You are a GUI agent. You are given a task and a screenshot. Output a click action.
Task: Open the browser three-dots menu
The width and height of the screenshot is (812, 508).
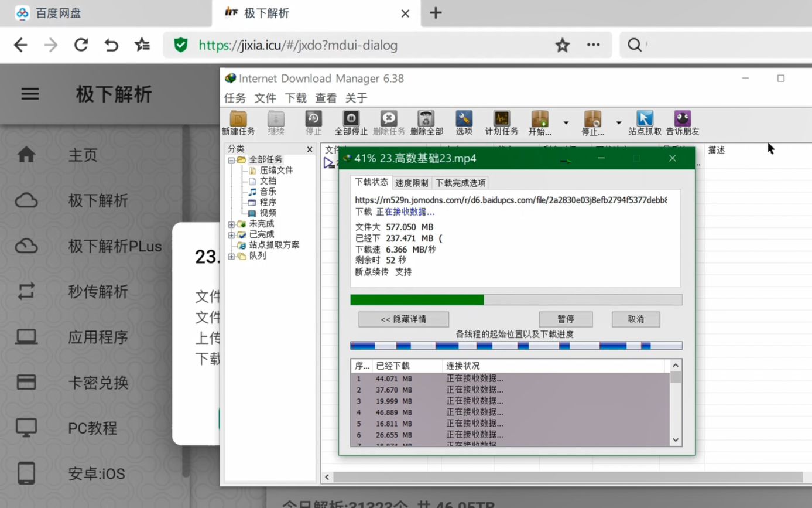click(x=593, y=45)
